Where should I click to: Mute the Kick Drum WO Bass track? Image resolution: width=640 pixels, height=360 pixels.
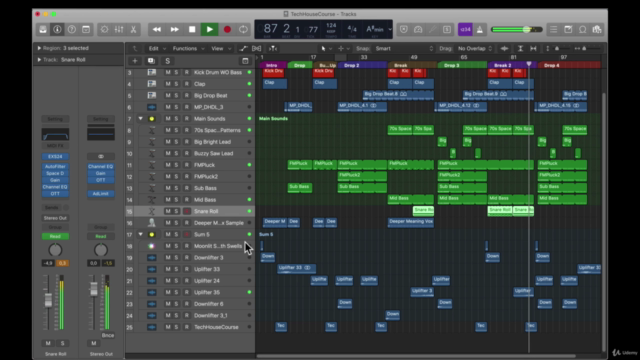pyautogui.click(x=168, y=72)
